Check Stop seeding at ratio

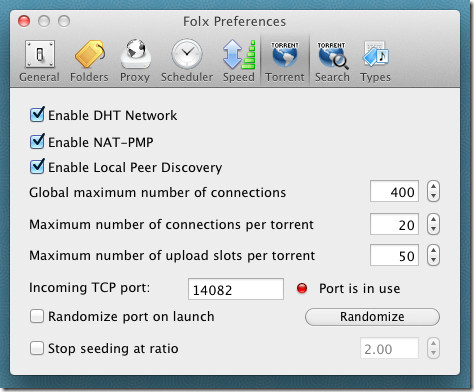(x=37, y=348)
